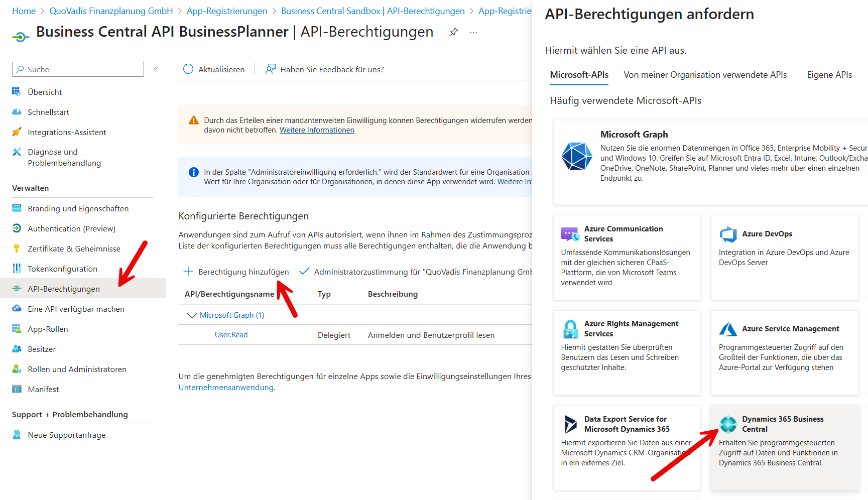
Task: Click the Azure Communication Services icon
Action: coord(570,234)
